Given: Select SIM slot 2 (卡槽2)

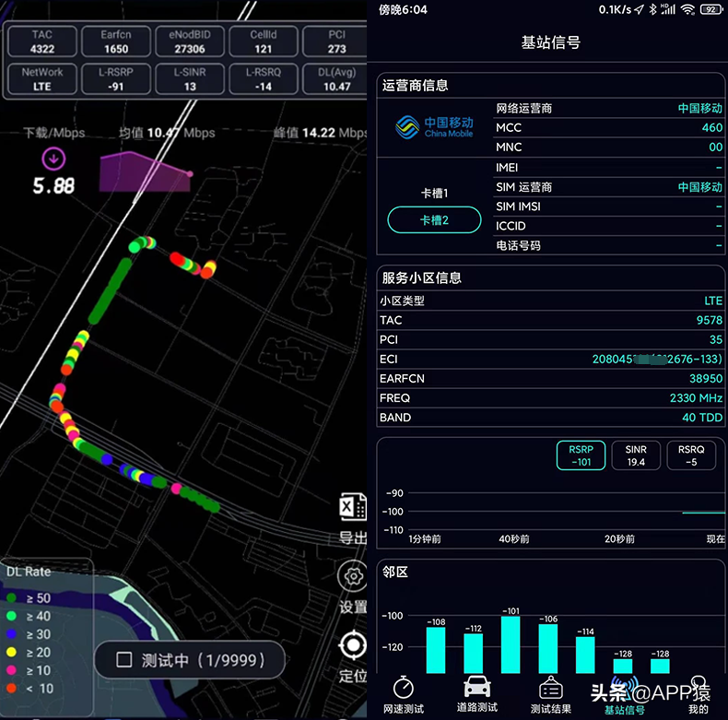Looking at the screenshot, I should [434, 219].
